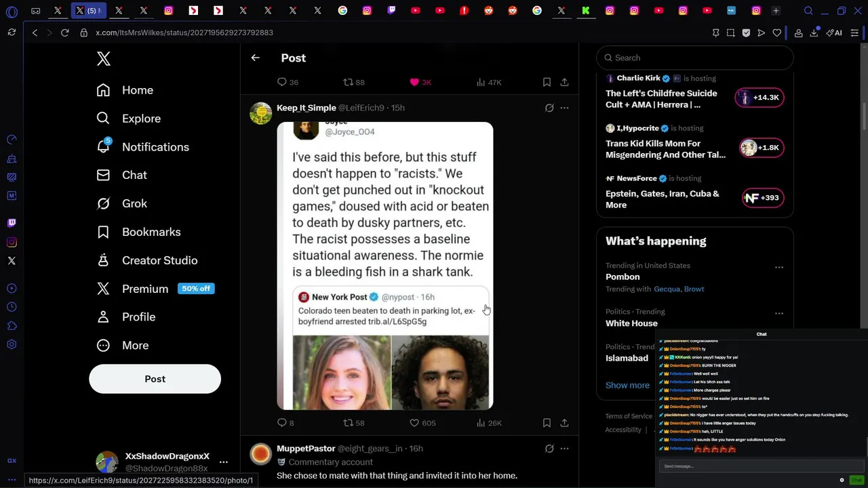868x488 pixels.
Task: Open Instagram in the Opera GX sidebar
Action: pyautogui.click(x=12, y=242)
